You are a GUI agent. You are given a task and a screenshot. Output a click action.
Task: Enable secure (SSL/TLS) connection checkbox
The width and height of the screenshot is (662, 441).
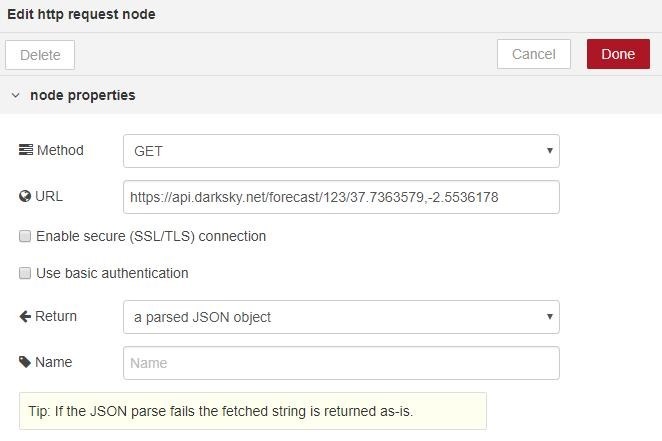[x=25, y=237]
